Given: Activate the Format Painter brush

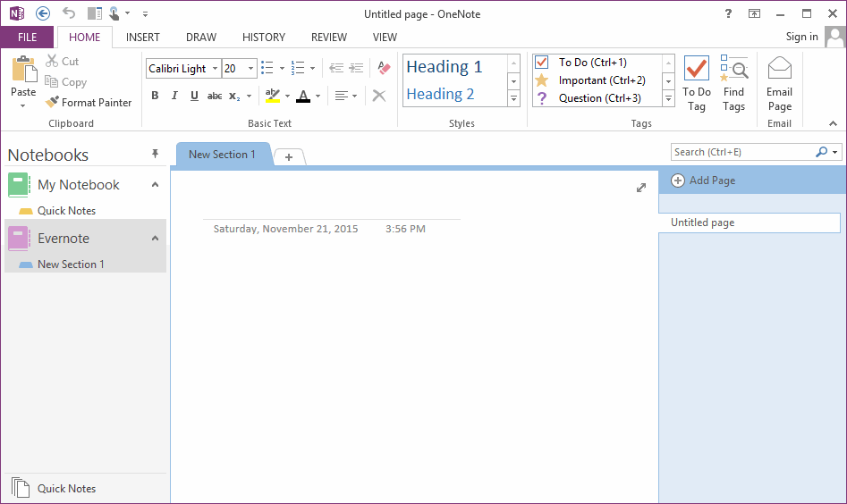Looking at the screenshot, I should (x=89, y=103).
